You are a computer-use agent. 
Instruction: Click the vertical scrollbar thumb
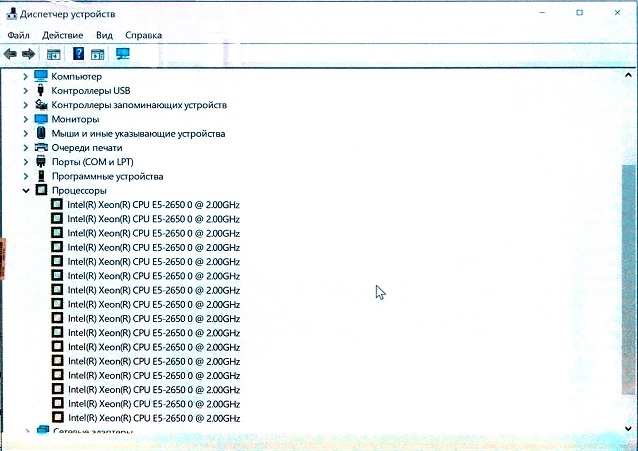point(629,280)
